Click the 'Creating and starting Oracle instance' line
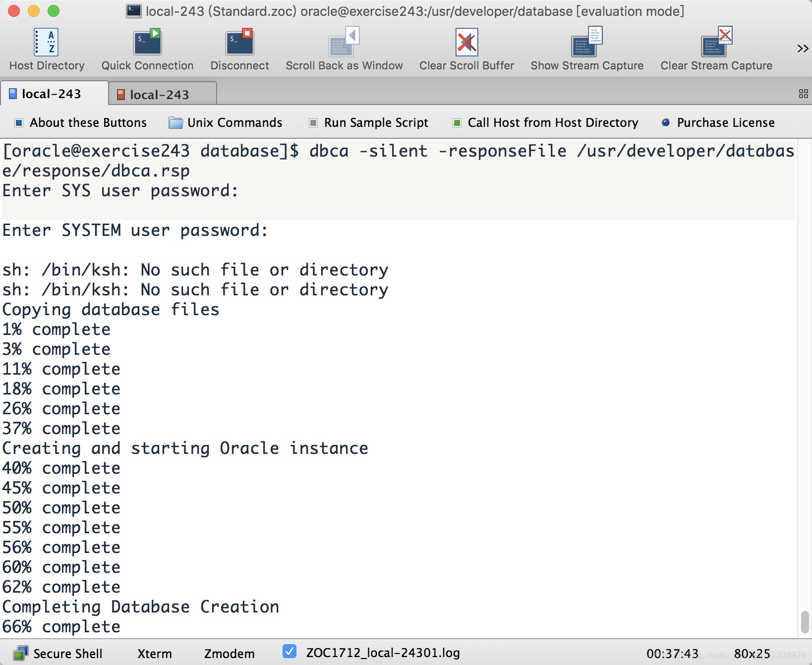Screen dimensions: 812x665 (185, 448)
